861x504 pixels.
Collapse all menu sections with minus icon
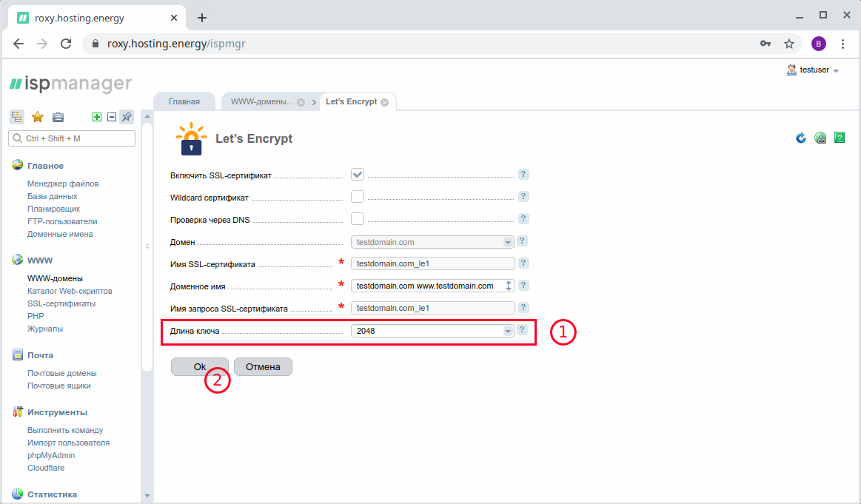coord(112,117)
